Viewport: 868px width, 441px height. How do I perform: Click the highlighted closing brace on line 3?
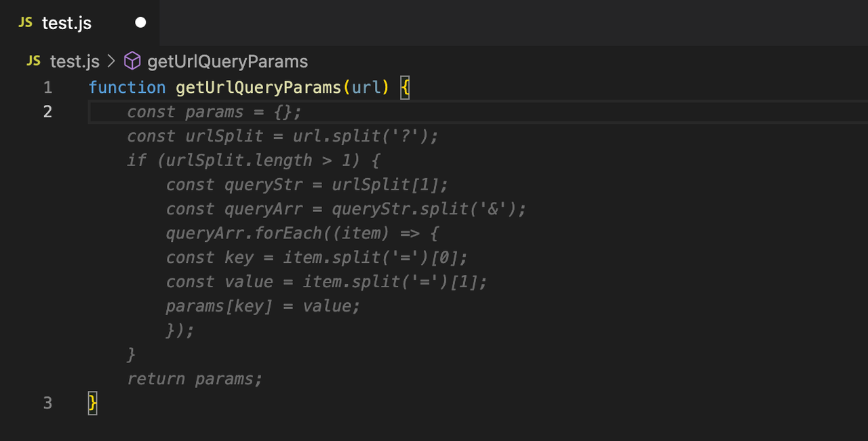[x=93, y=404]
